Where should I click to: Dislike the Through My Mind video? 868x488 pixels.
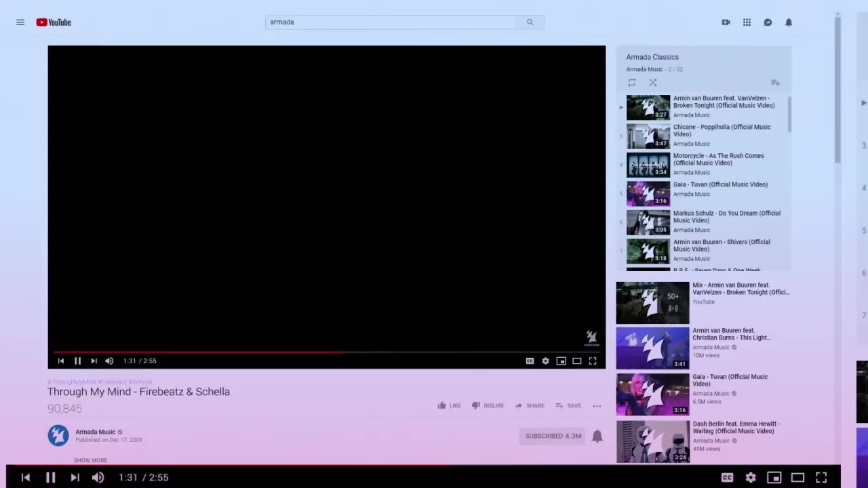pyautogui.click(x=488, y=406)
